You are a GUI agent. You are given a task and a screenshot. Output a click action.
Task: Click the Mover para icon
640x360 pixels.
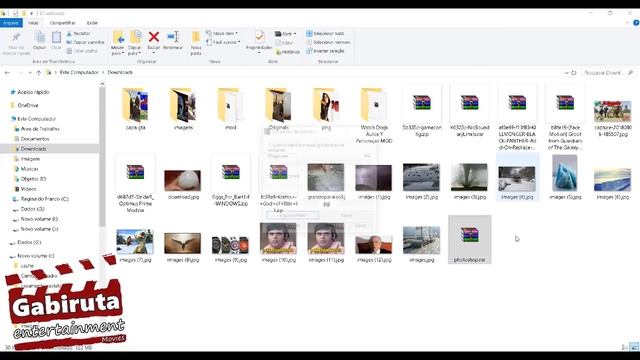pos(118,37)
